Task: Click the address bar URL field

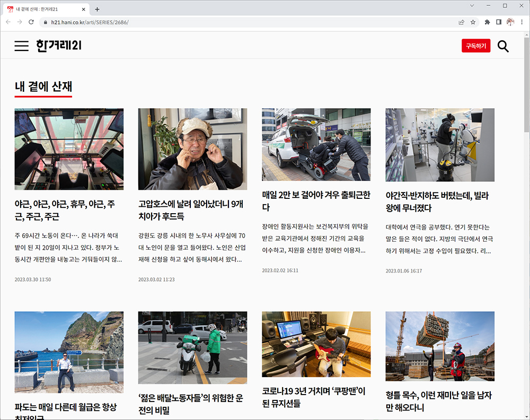Action: (x=238, y=22)
